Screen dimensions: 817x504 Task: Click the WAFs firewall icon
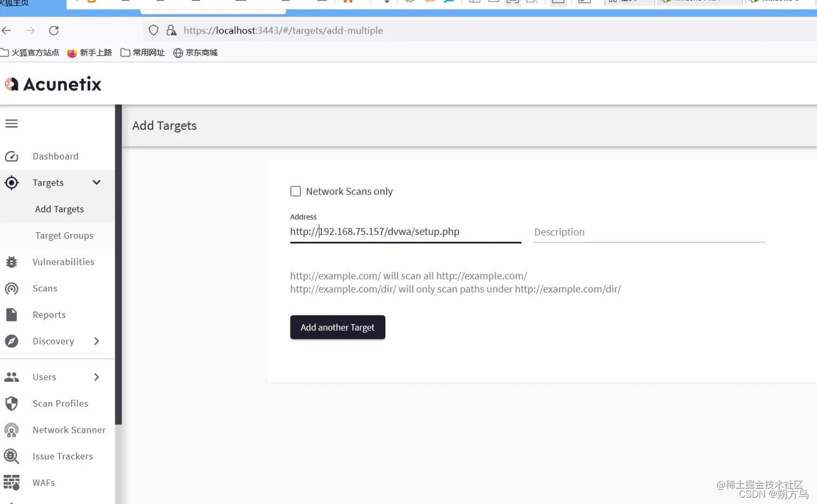point(11,482)
